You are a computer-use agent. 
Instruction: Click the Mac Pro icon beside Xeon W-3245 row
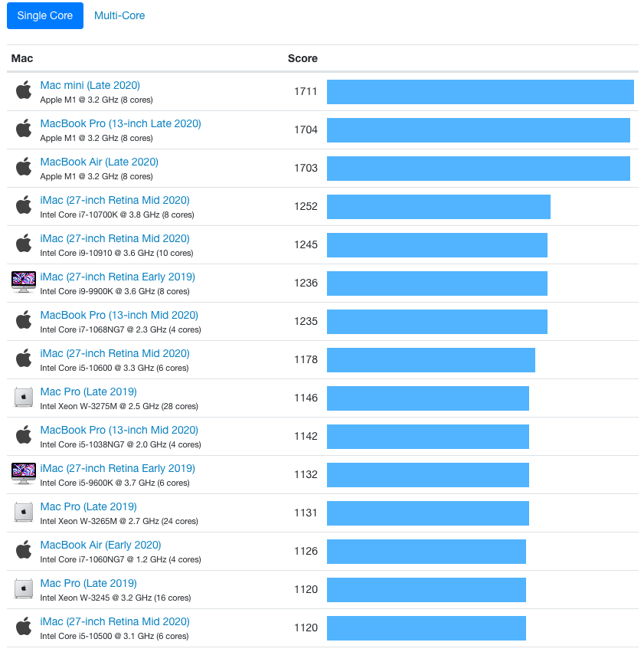click(x=23, y=589)
